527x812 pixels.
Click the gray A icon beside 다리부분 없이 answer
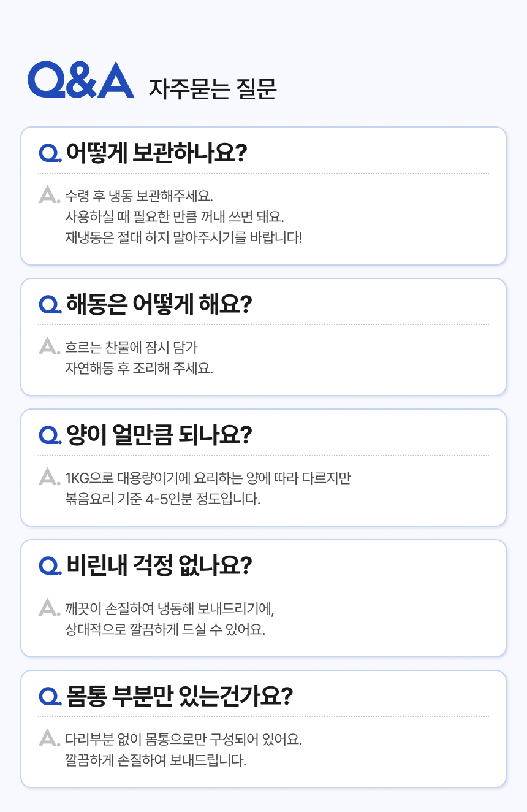coord(48,738)
